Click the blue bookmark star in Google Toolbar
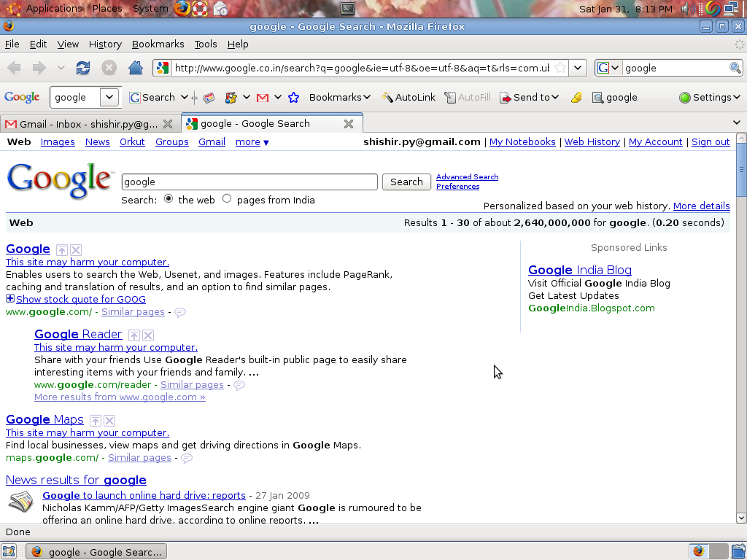The height and width of the screenshot is (560, 747). point(293,98)
